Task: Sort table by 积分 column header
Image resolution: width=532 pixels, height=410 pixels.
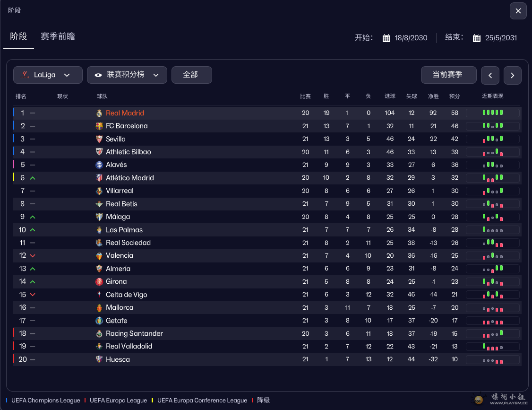Action: pyautogui.click(x=455, y=96)
